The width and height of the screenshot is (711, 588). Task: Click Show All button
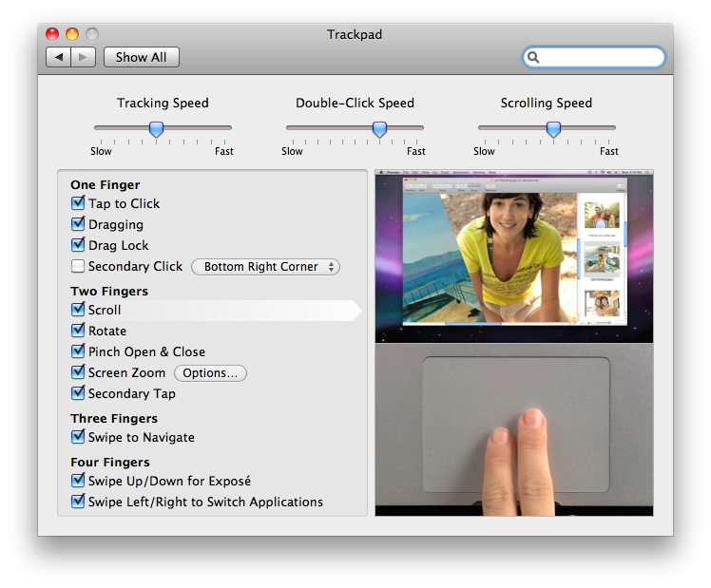(x=141, y=57)
